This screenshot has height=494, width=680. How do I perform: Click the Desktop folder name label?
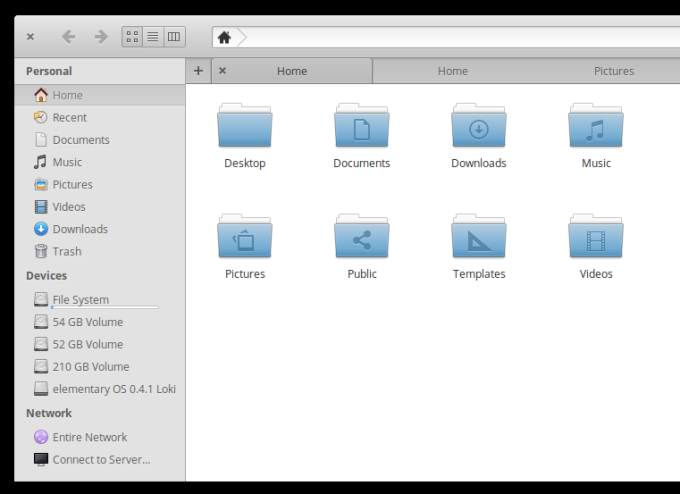[245, 164]
